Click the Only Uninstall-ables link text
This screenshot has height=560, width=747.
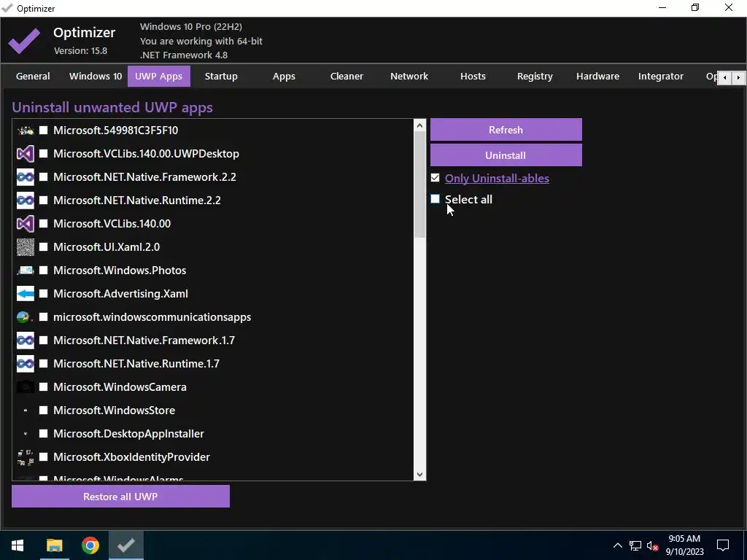coord(497,178)
